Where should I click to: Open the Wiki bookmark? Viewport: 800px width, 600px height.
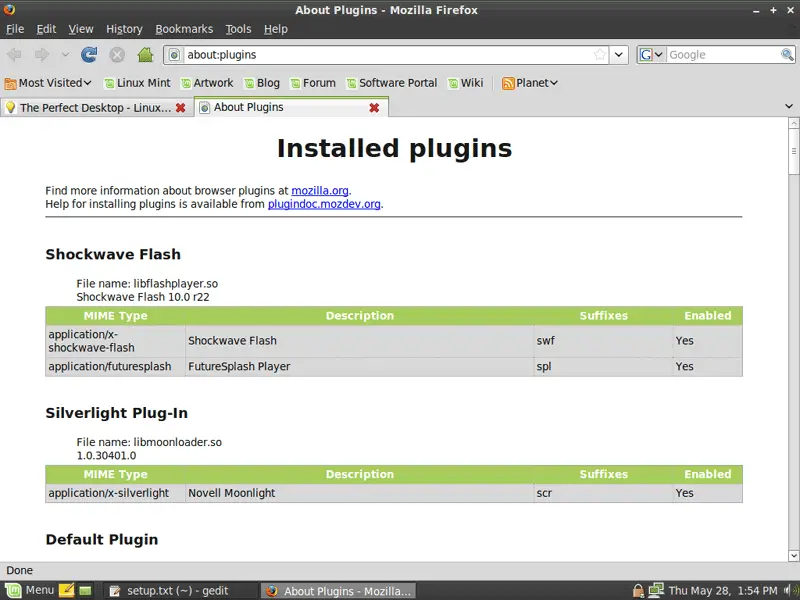[x=465, y=83]
